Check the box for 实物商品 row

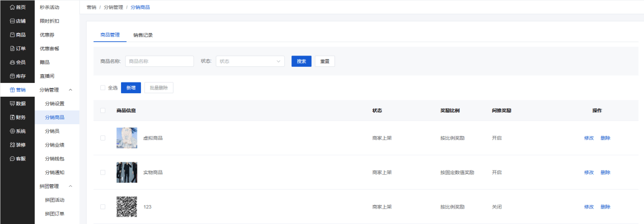[x=103, y=173]
